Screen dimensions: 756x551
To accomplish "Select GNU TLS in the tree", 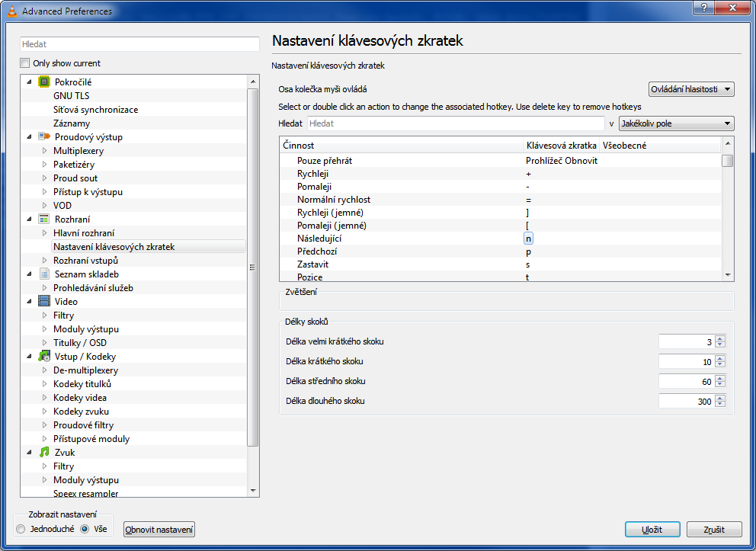I will point(71,95).
